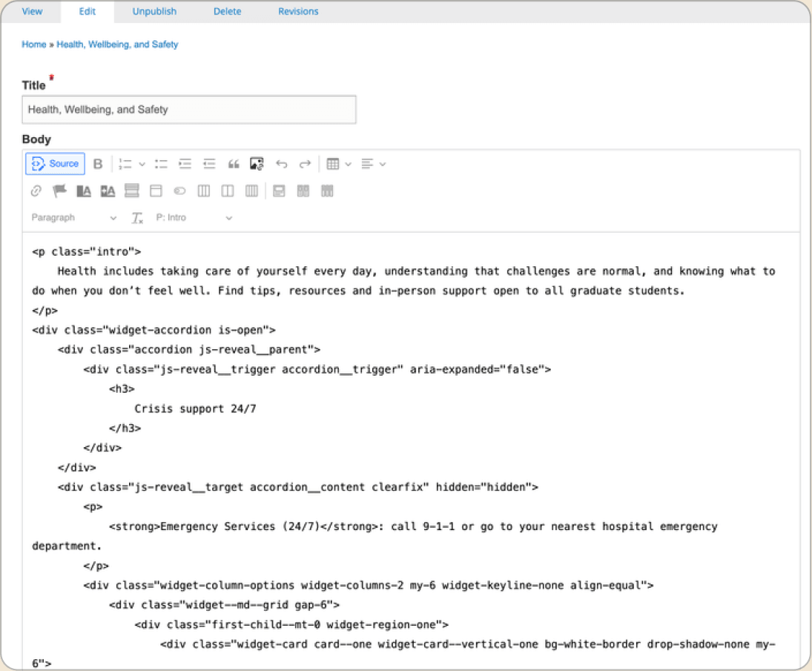Click the closing </h3> tag line

(x=125, y=429)
